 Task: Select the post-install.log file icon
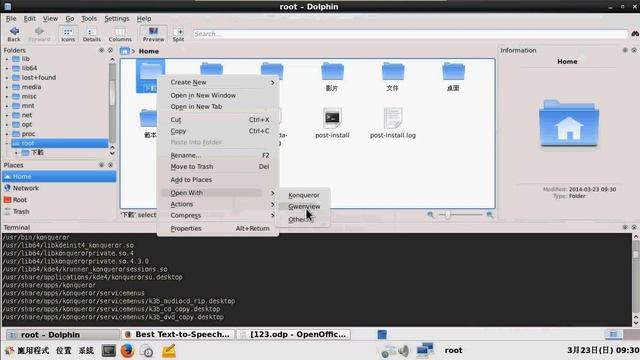point(393,118)
